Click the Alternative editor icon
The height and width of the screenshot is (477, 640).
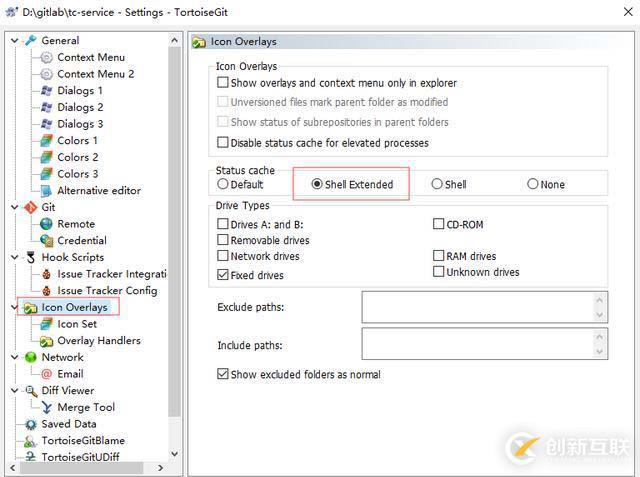[47, 191]
